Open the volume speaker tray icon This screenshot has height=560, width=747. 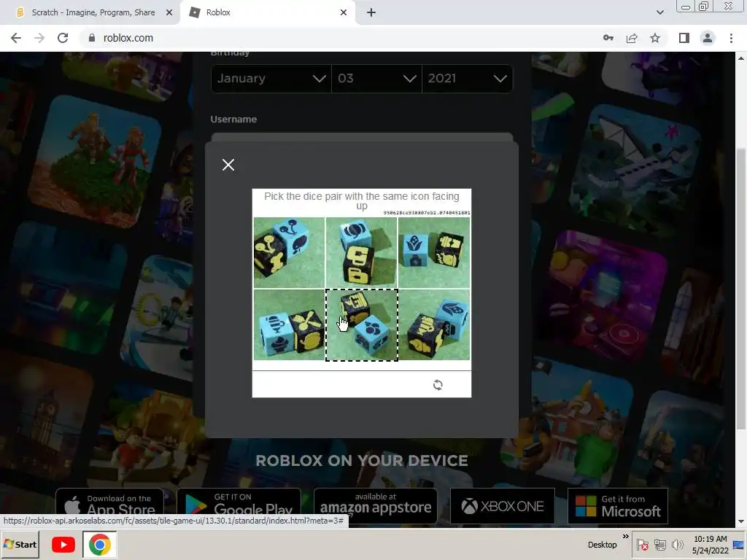677,545
